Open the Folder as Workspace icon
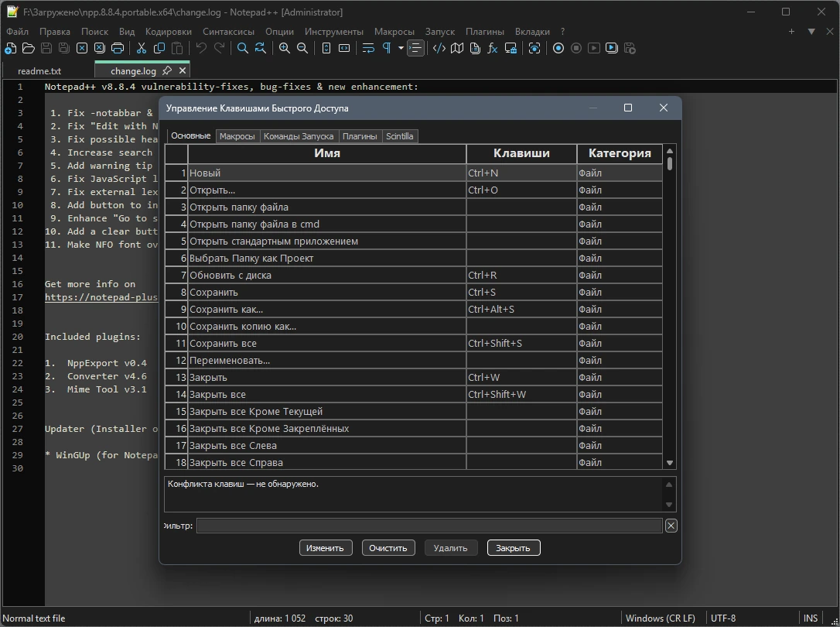Screen dimensions: 840x627 coord(510,48)
